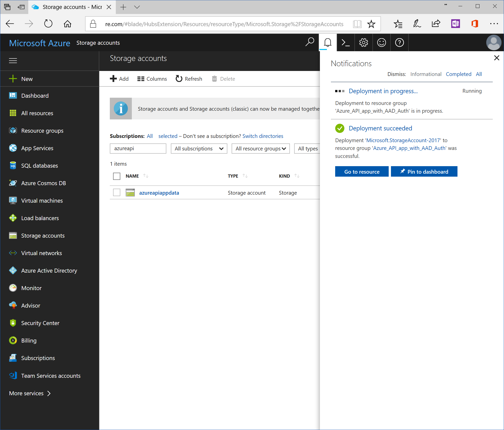This screenshot has height=430, width=504.
Task: Click the azureapi filter text field
Action: point(138,149)
